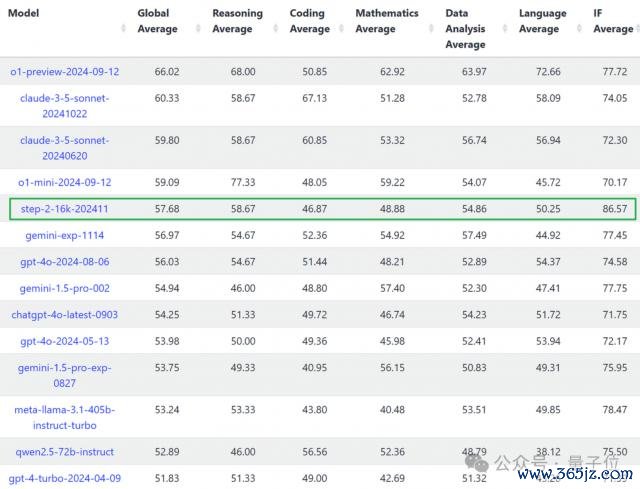This screenshot has height=489, width=640.
Task: Select qwen2.5-72b global average 52.89
Action: pos(167,452)
